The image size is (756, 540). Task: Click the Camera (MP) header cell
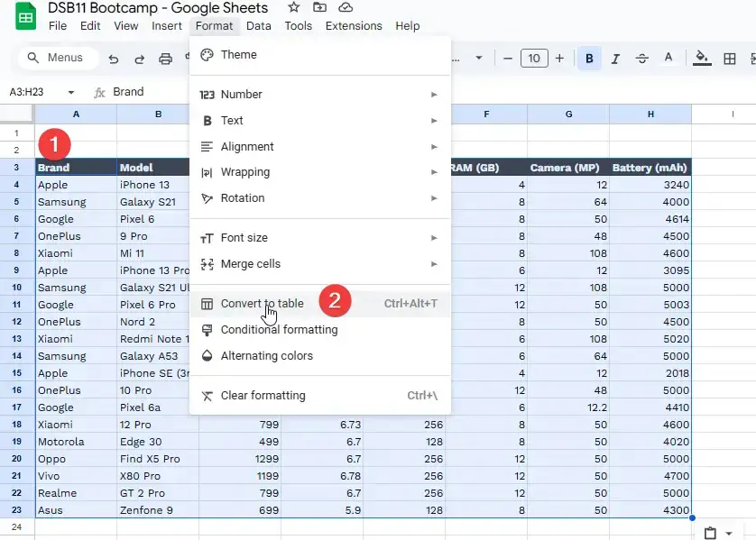click(x=568, y=168)
